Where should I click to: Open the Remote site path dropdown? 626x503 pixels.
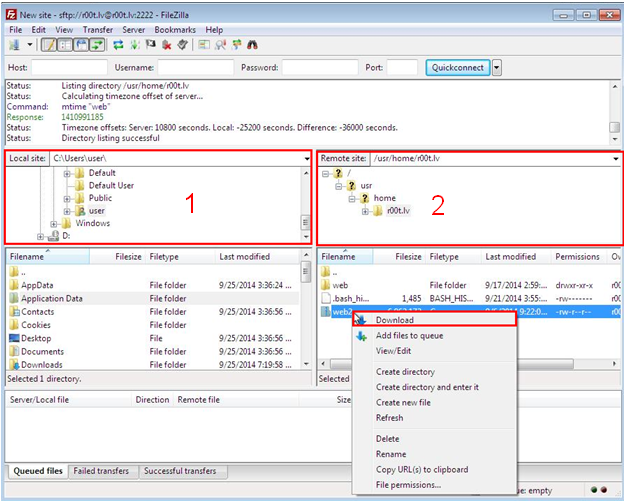[613, 159]
